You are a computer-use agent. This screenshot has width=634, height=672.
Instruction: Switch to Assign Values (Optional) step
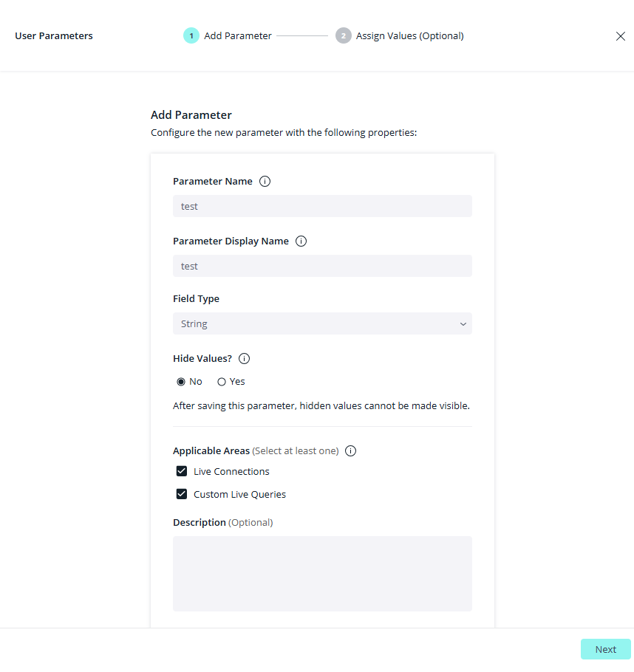pos(409,35)
